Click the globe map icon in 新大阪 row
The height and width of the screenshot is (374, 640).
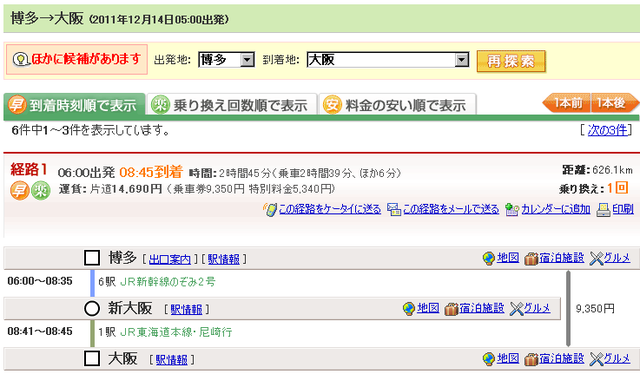coord(409,309)
